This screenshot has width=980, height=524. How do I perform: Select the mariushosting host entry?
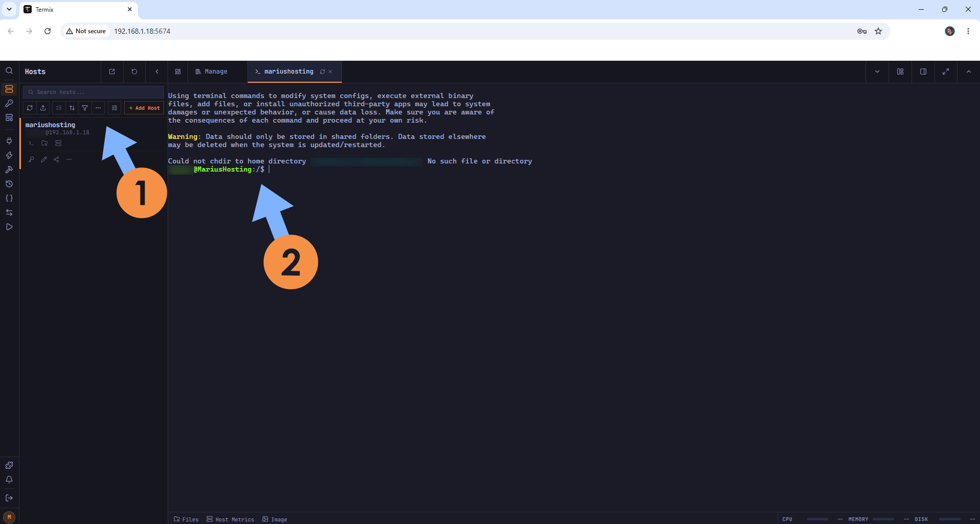[x=50, y=125]
